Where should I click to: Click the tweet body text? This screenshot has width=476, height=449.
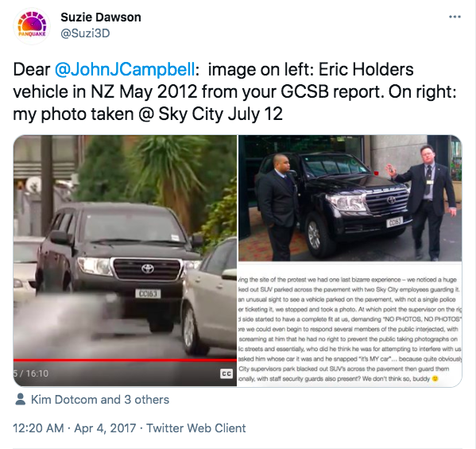point(234,91)
